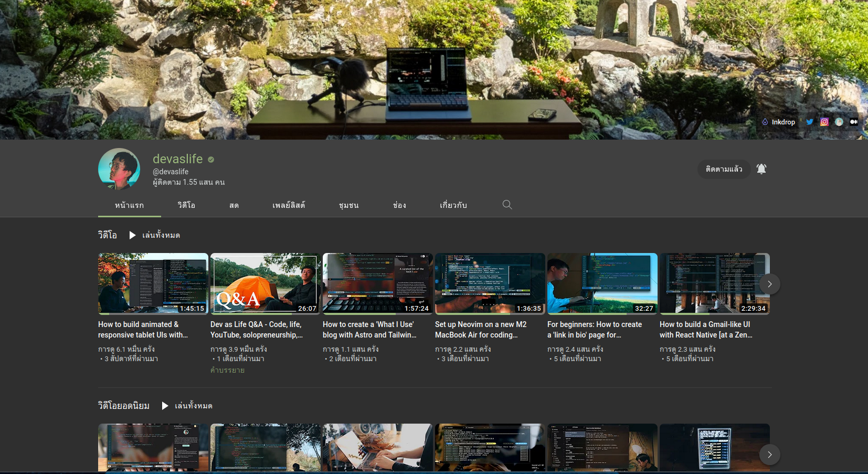Switch to the วิดีโอ tab
The width and height of the screenshot is (868, 474).
click(x=186, y=205)
